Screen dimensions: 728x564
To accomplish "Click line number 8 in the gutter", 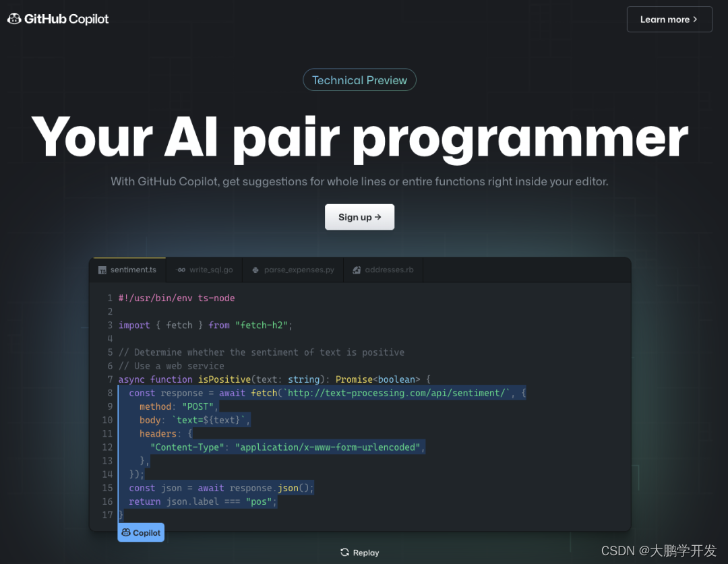I will click(110, 393).
